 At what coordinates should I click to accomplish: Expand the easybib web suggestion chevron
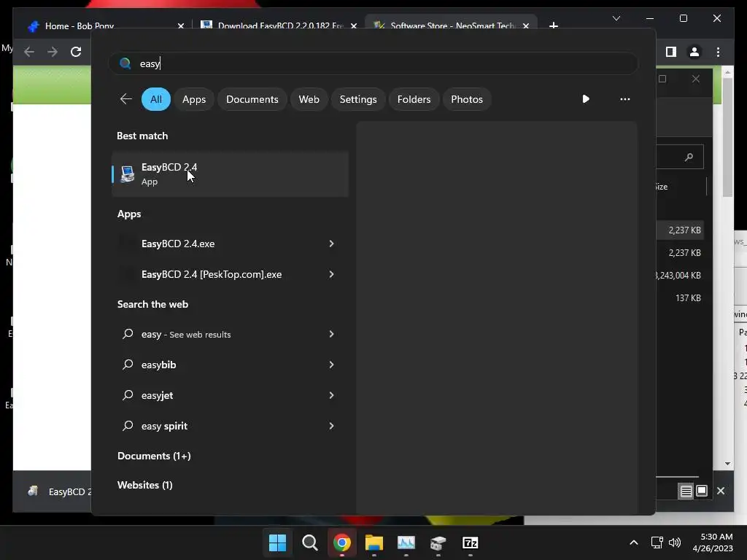pos(332,365)
